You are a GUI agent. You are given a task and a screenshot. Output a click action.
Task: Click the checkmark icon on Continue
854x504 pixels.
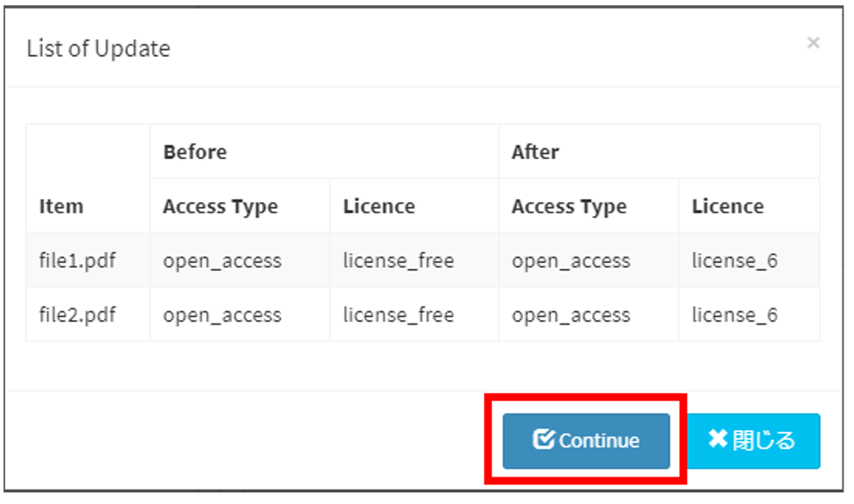[x=543, y=440]
